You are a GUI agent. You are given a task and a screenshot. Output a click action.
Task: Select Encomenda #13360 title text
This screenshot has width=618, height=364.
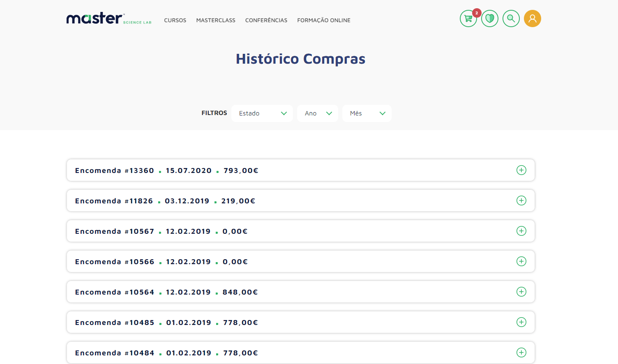pos(115,170)
